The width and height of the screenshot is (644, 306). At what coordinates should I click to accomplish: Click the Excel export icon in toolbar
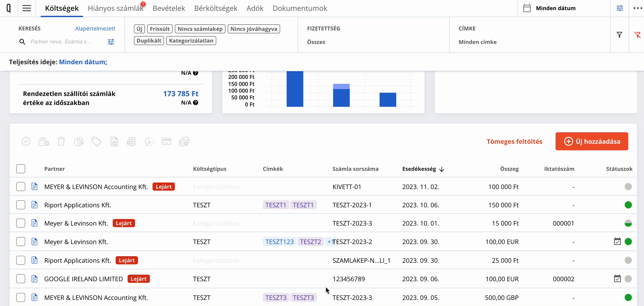[131, 142]
